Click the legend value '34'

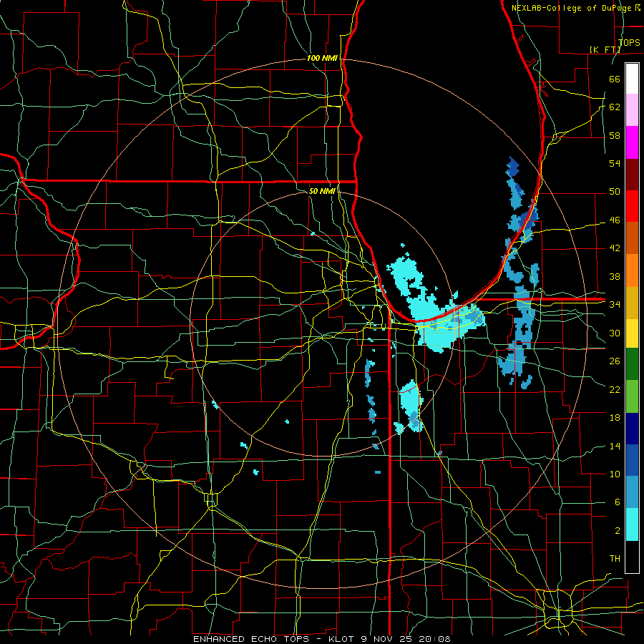tap(615, 305)
